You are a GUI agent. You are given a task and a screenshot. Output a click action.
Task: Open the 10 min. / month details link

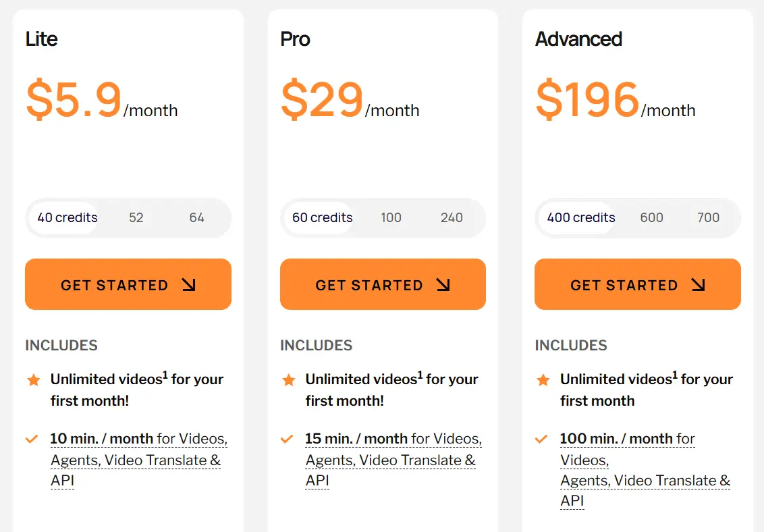tap(102, 439)
